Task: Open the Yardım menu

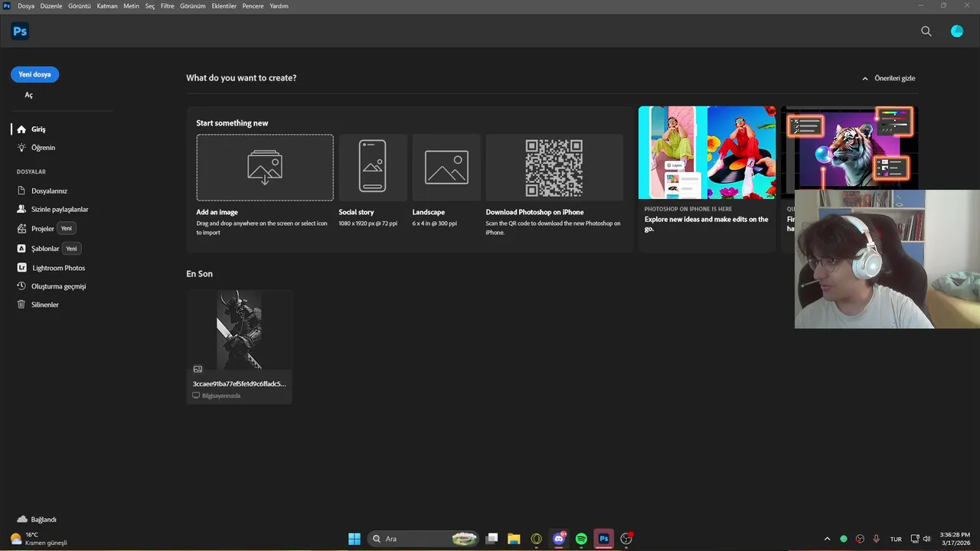Action: point(279,6)
